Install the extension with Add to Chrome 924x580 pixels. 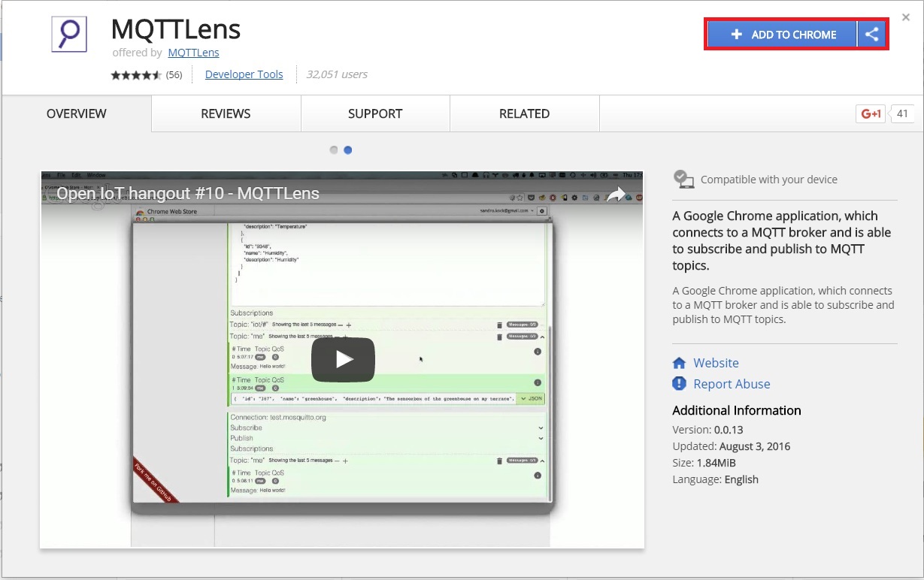(783, 35)
